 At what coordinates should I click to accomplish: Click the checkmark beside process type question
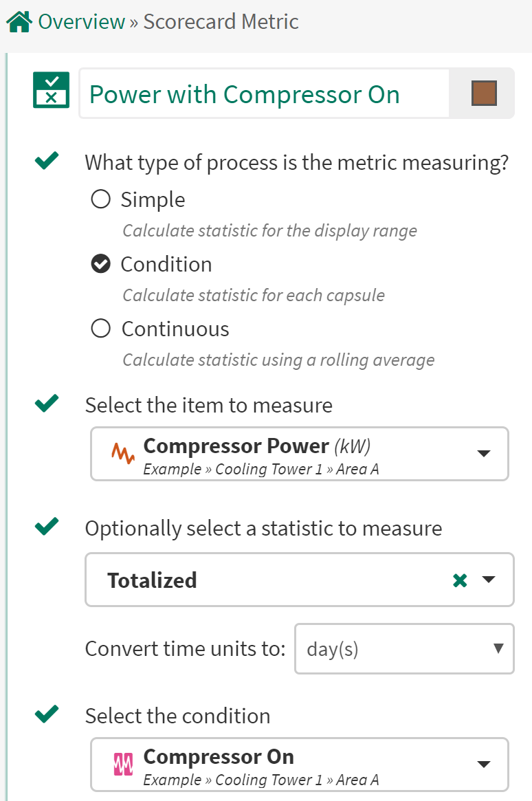pyautogui.click(x=46, y=162)
